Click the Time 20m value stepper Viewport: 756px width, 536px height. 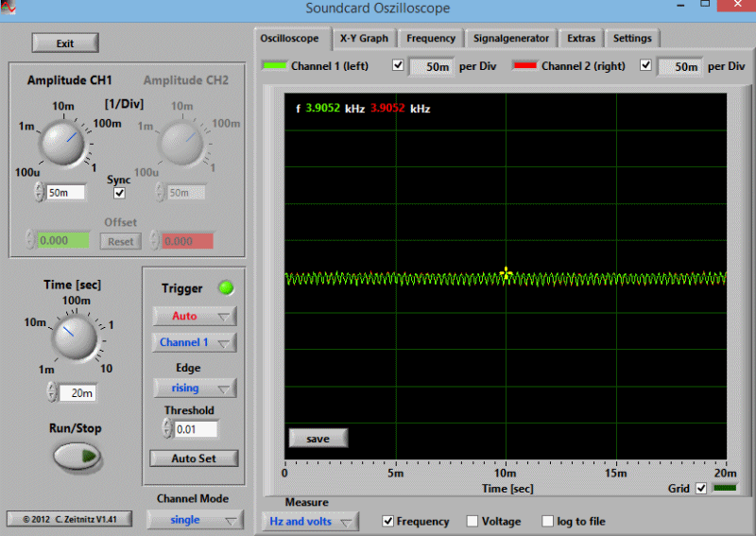52,392
